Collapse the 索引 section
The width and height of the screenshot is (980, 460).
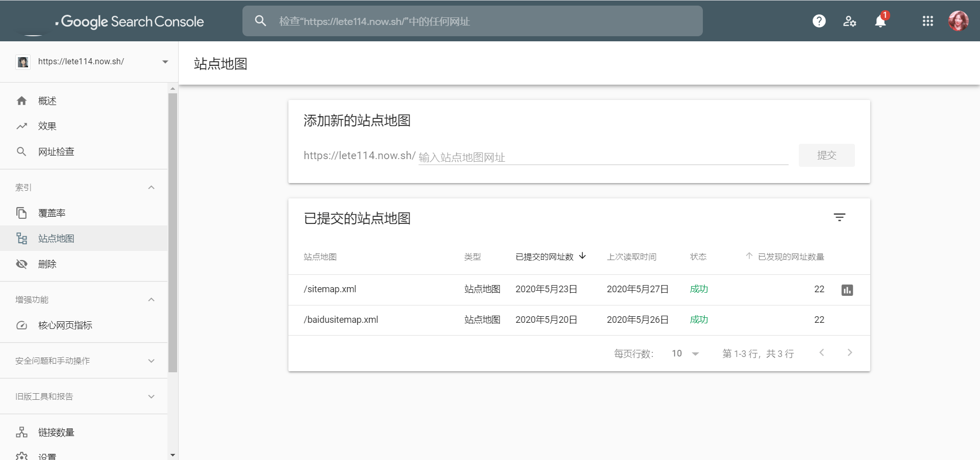(151, 188)
